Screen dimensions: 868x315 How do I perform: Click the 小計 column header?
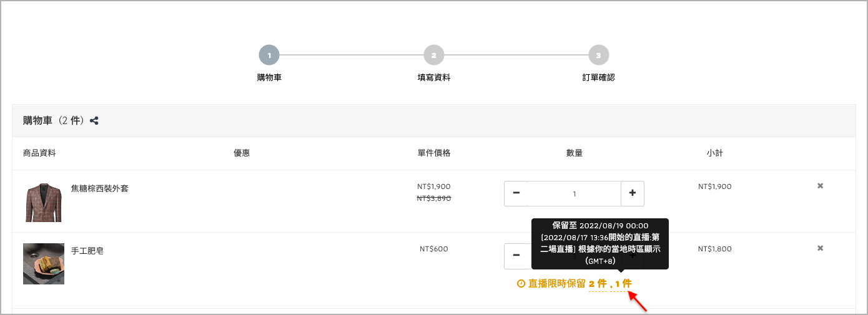715,153
